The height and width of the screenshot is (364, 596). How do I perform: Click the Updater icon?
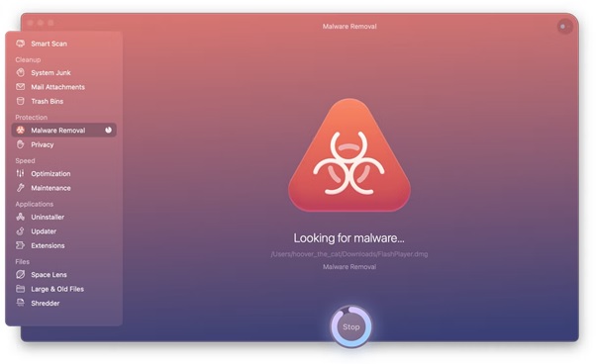coord(21,230)
